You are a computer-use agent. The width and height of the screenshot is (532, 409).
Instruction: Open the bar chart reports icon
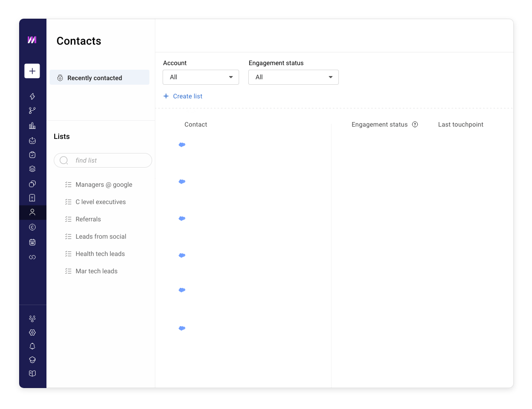(x=32, y=125)
